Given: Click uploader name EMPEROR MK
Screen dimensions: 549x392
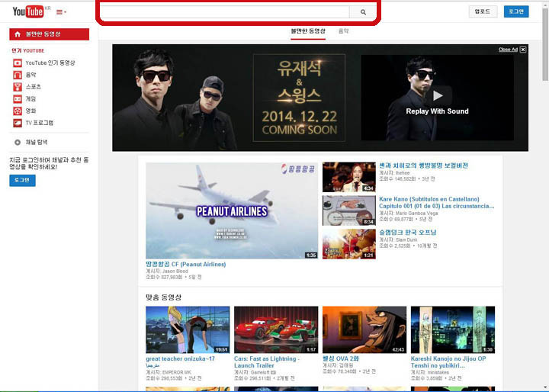Looking at the screenshot, I should pos(177,372).
